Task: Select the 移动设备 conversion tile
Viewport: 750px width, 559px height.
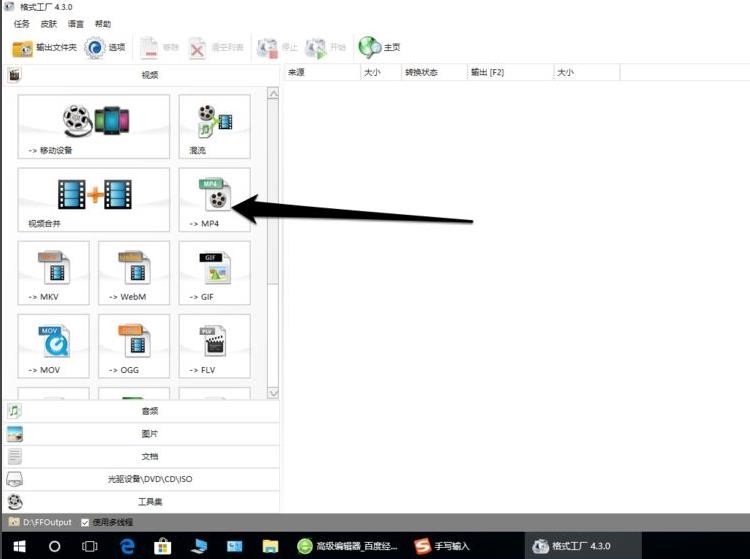Action: [x=94, y=126]
